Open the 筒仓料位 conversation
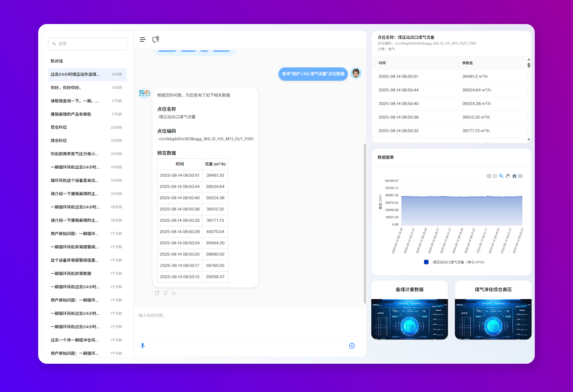 click(87, 127)
